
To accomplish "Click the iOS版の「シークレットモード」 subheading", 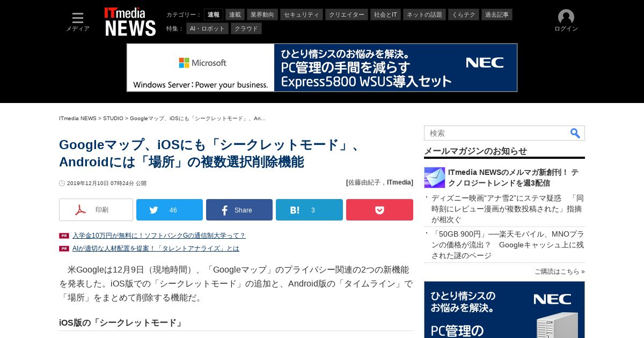I will pyautogui.click(x=121, y=323).
